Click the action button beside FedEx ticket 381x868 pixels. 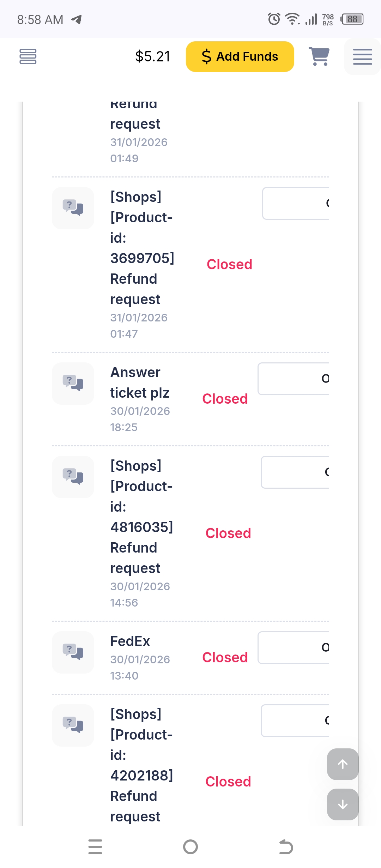(x=294, y=647)
